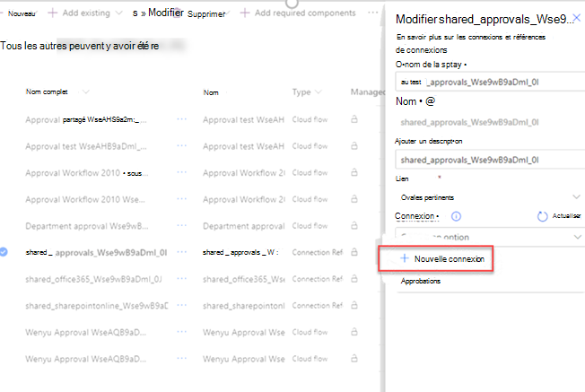Click Cloud flow type of Department approval row
This screenshot has width=585, height=392.
pyautogui.click(x=310, y=226)
